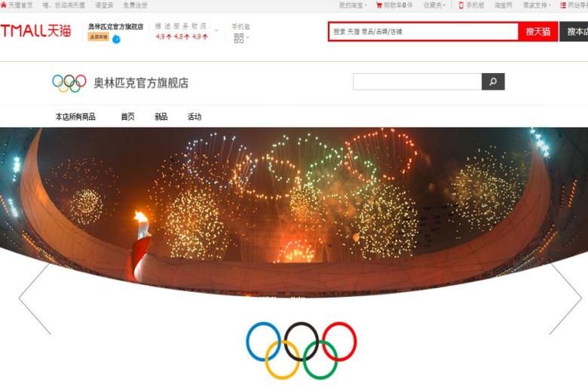
Task: Click the 请登录 link
Action: (x=104, y=5)
